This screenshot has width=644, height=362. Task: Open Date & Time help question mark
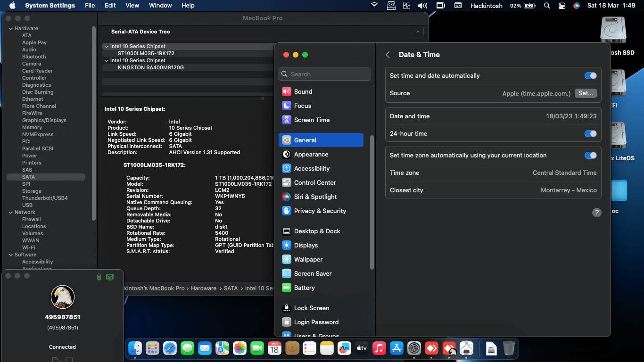pos(596,213)
